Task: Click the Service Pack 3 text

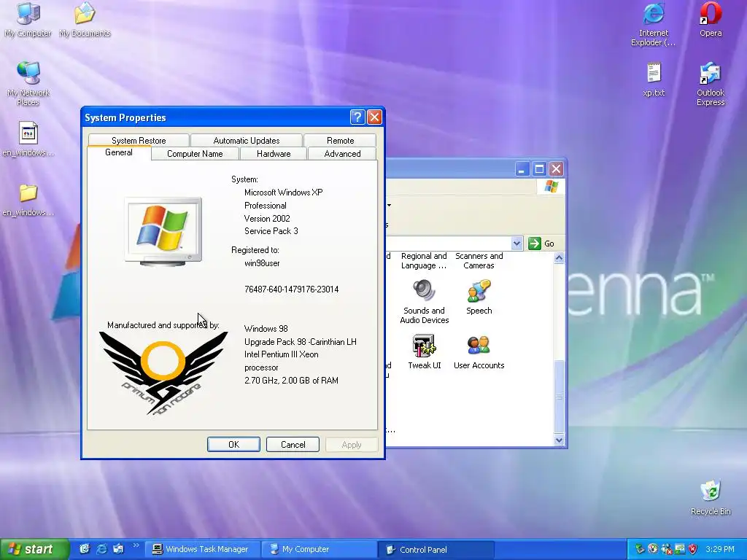Action: tap(271, 231)
